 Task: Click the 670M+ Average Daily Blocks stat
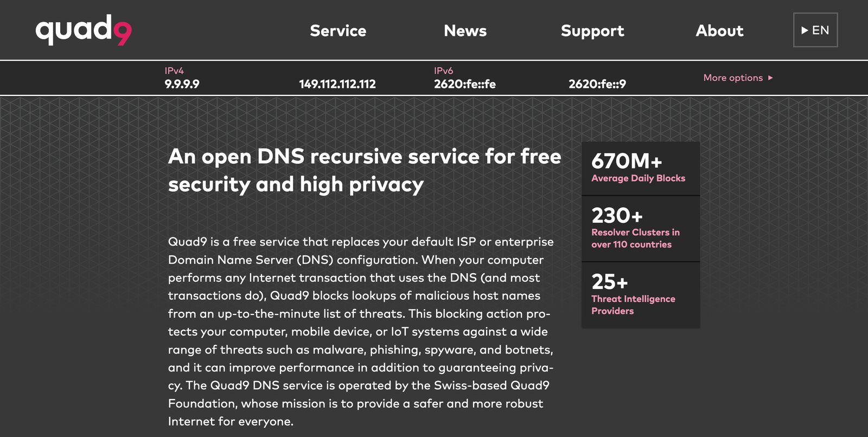click(640, 168)
